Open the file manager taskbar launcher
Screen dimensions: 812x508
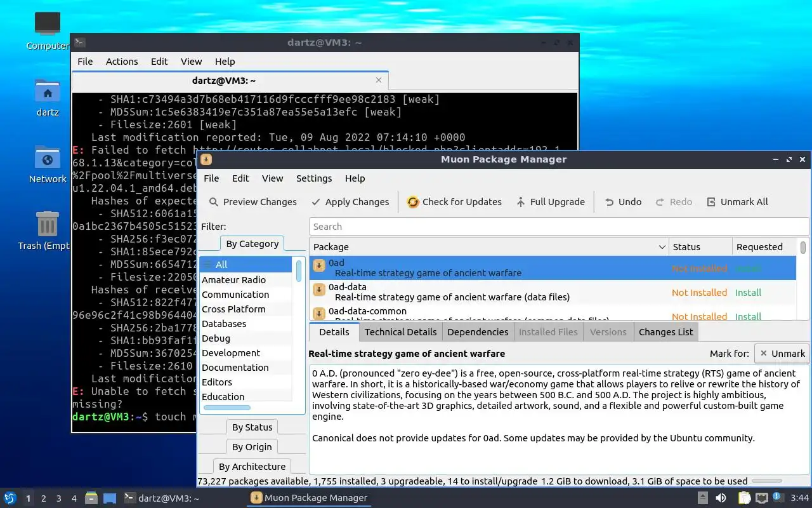click(x=91, y=498)
